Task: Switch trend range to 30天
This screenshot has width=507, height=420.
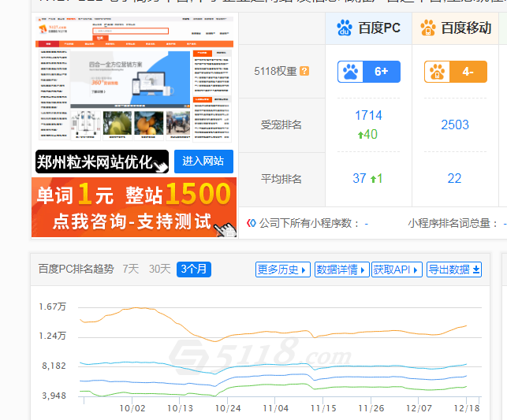Action: pos(160,269)
